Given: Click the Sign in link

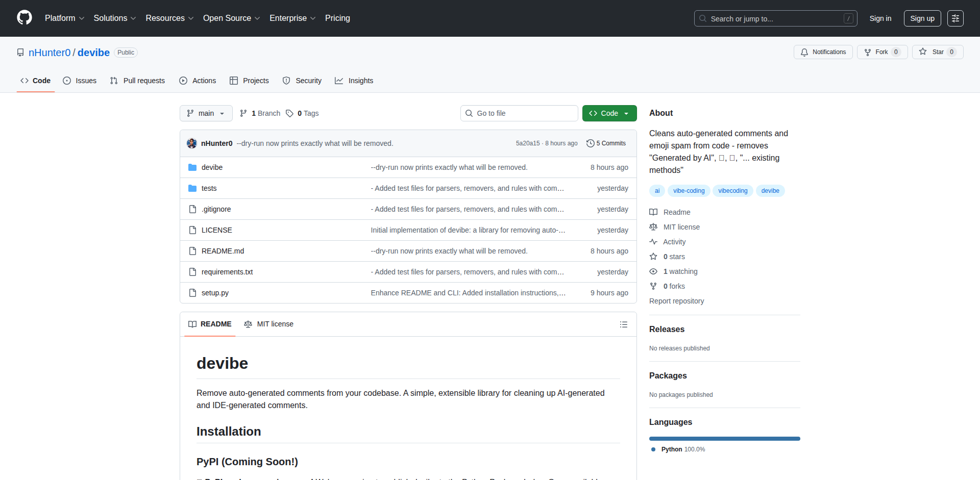Looking at the screenshot, I should point(880,18).
